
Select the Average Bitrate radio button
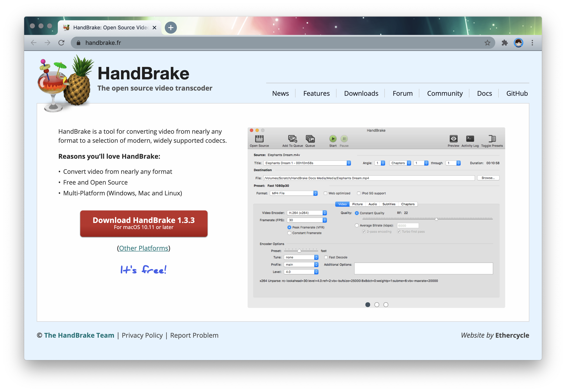(357, 225)
